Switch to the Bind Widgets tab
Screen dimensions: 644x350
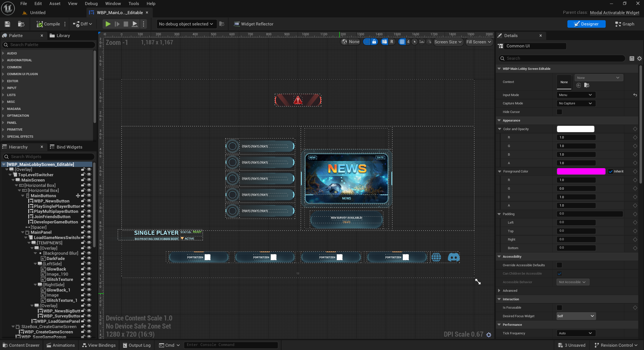pyautogui.click(x=66, y=147)
